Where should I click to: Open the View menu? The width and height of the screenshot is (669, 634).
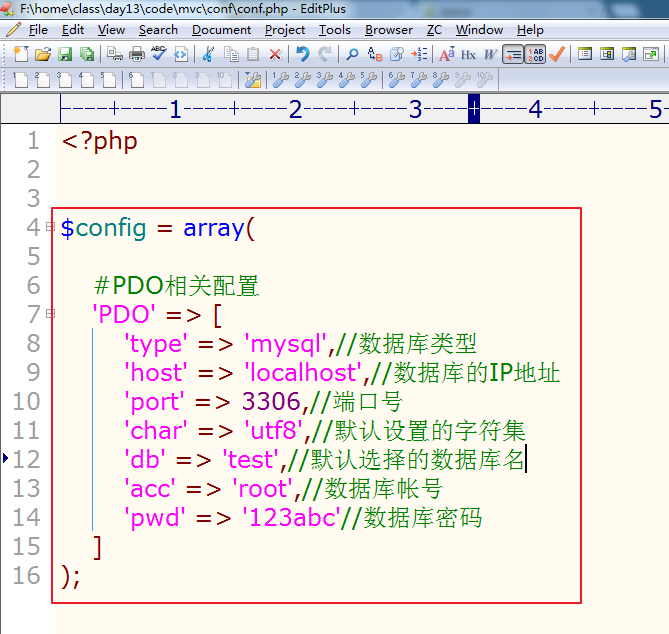pos(111,30)
